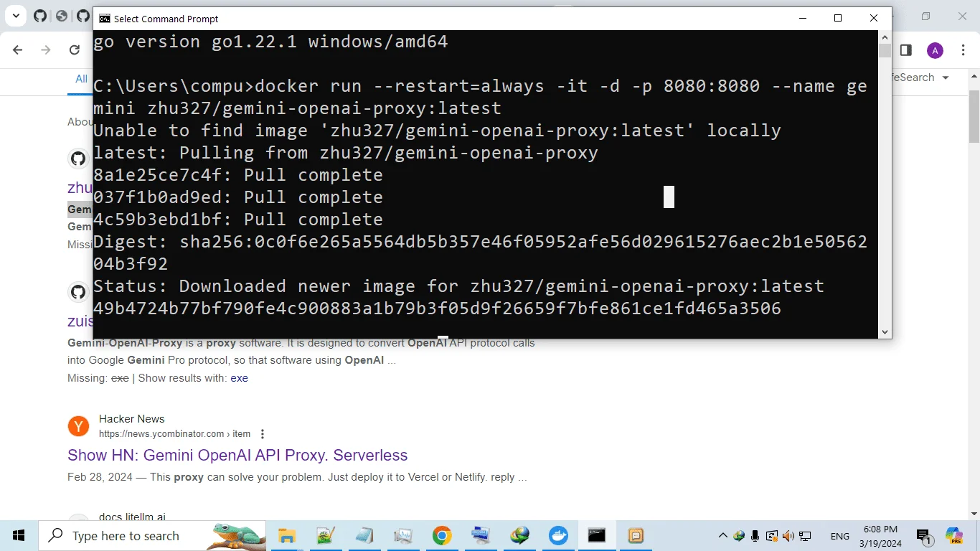
Task: Select the All search results tab
Action: [81, 79]
